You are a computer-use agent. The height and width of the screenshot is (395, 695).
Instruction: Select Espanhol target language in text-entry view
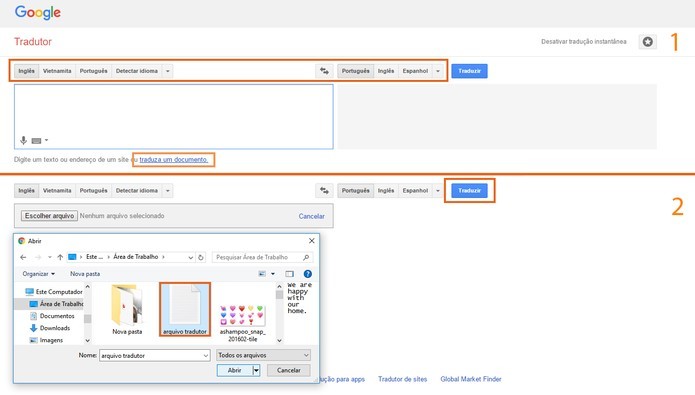(x=415, y=71)
